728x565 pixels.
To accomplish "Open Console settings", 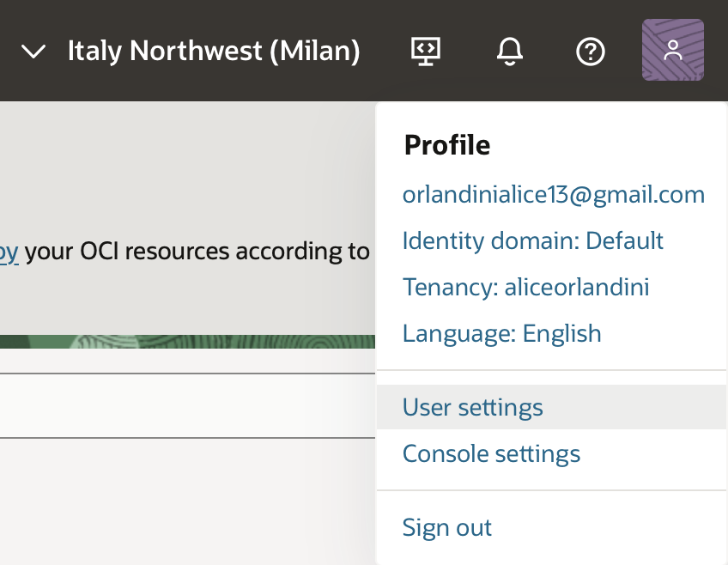I will [x=491, y=453].
